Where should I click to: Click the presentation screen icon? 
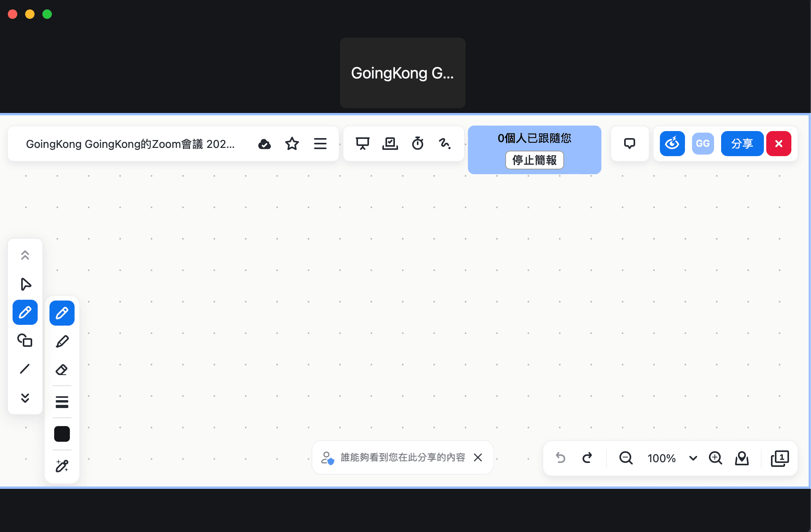pos(362,144)
